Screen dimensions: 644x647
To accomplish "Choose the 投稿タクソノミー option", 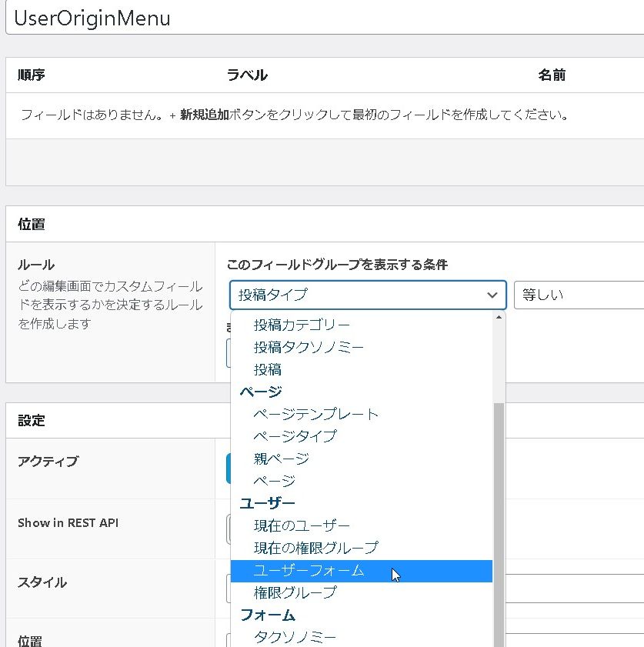I will click(x=309, y=347).
